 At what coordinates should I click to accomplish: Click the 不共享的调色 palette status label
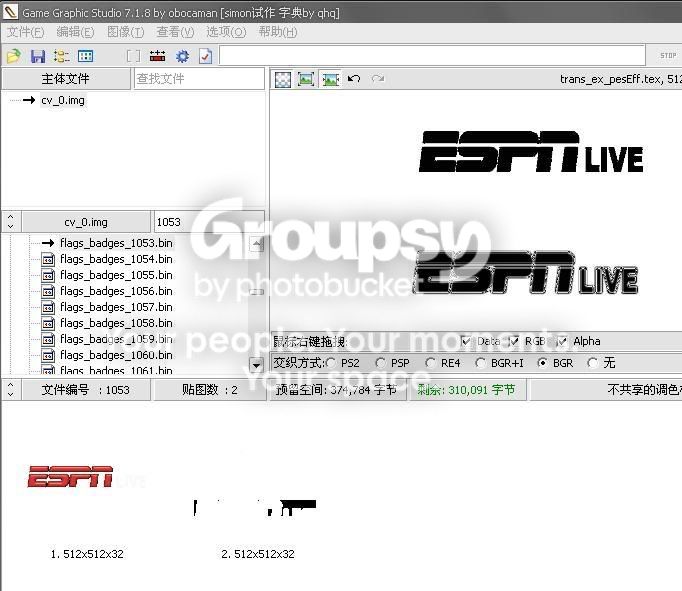644,390
